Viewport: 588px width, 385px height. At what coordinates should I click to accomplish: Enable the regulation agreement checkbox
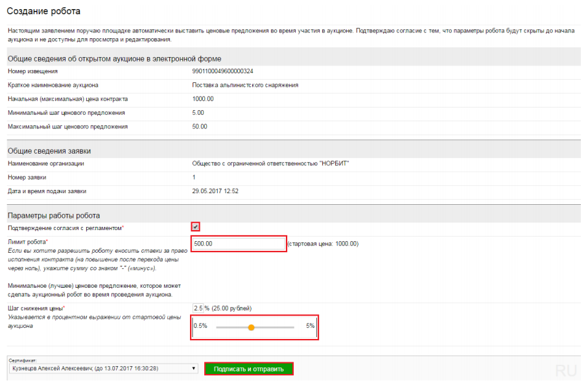(x=196, y=226)
